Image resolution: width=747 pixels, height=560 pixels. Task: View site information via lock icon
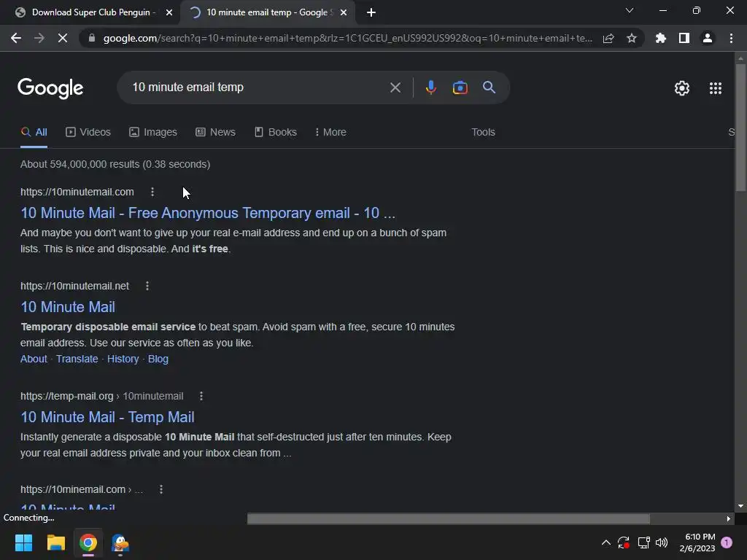pyautogui.click(x=92, y=38)
